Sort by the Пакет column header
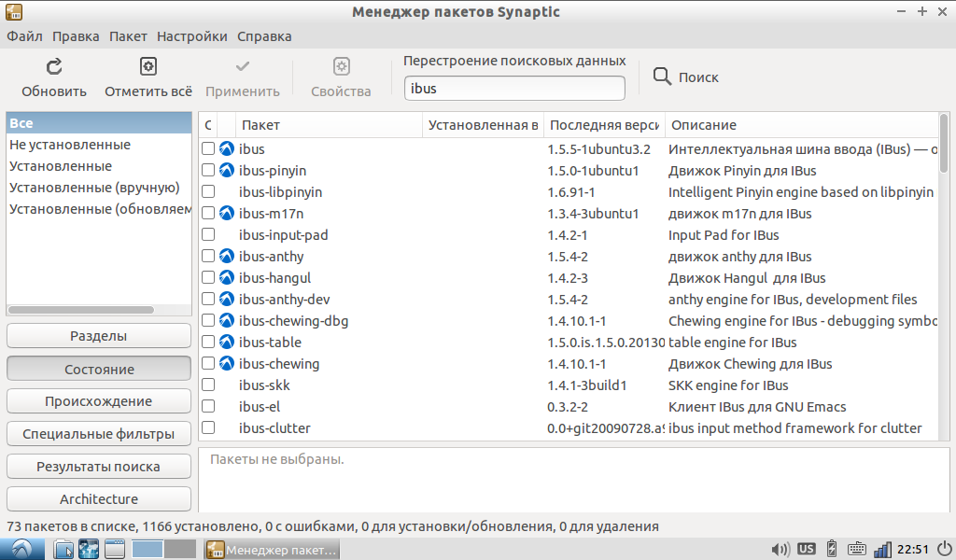Viewport: 956px width, 560px height. (x=329, y=125)
